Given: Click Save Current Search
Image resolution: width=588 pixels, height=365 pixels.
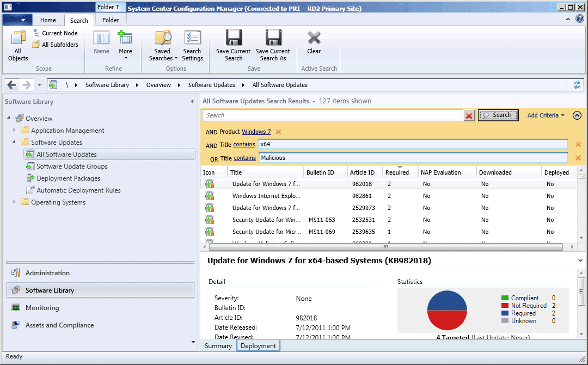Looking at the screenshot, I should (x=233, y=46).
